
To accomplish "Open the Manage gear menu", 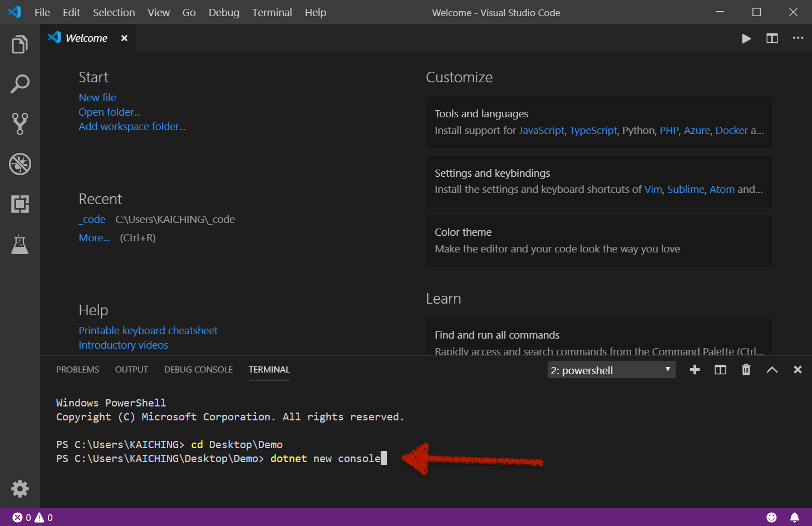I will pyautogui.click(x=20, y=489).
